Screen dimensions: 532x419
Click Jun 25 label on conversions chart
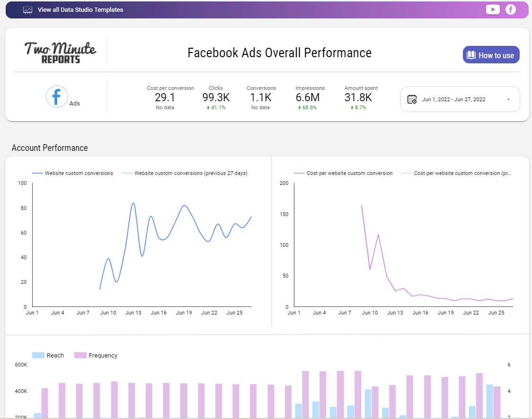click(x=234, y=313)
